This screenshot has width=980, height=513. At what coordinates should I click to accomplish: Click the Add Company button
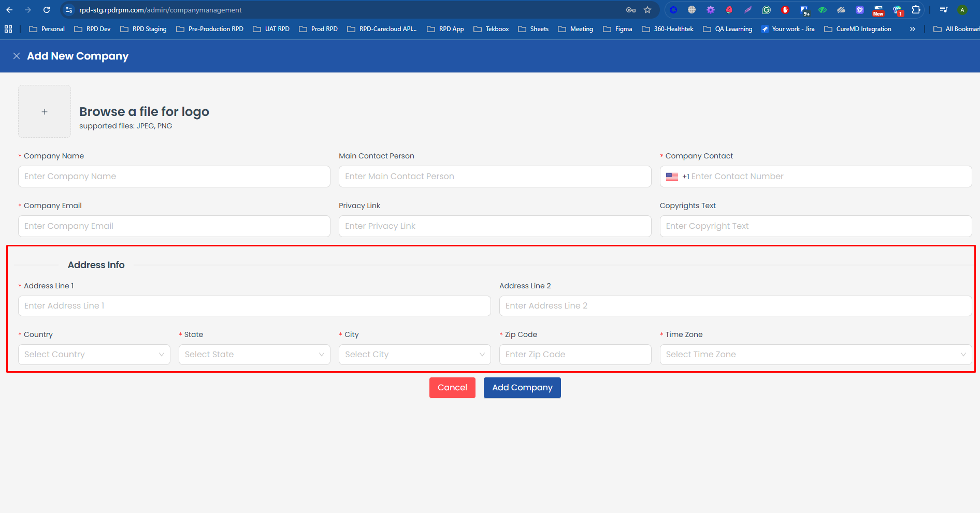522,388
